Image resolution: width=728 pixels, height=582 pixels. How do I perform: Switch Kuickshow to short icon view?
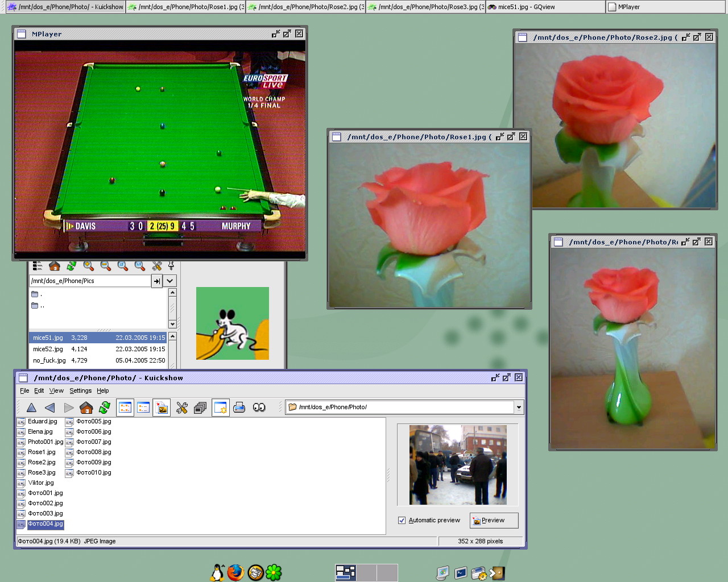[125, 408]
